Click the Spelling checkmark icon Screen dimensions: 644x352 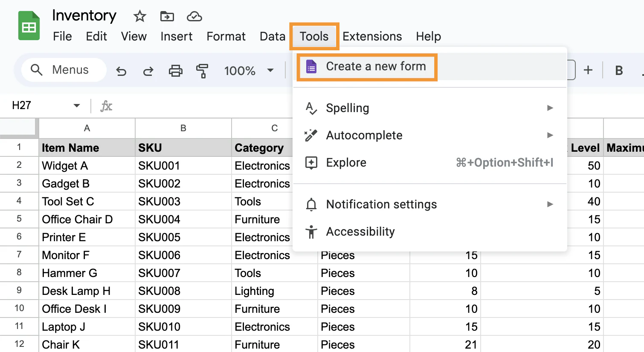click(311, 108)
